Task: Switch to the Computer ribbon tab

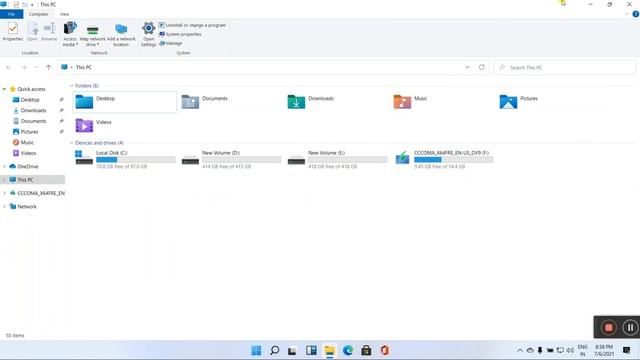Action: tap(38, 14)
